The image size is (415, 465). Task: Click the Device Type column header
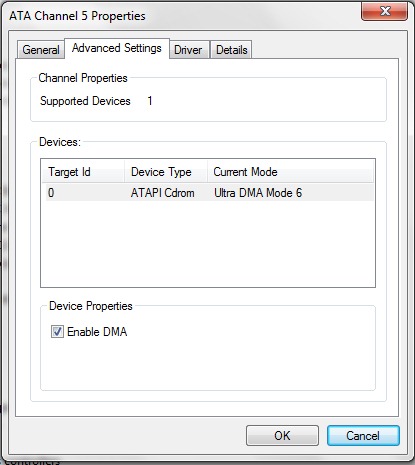coord(166,172)
